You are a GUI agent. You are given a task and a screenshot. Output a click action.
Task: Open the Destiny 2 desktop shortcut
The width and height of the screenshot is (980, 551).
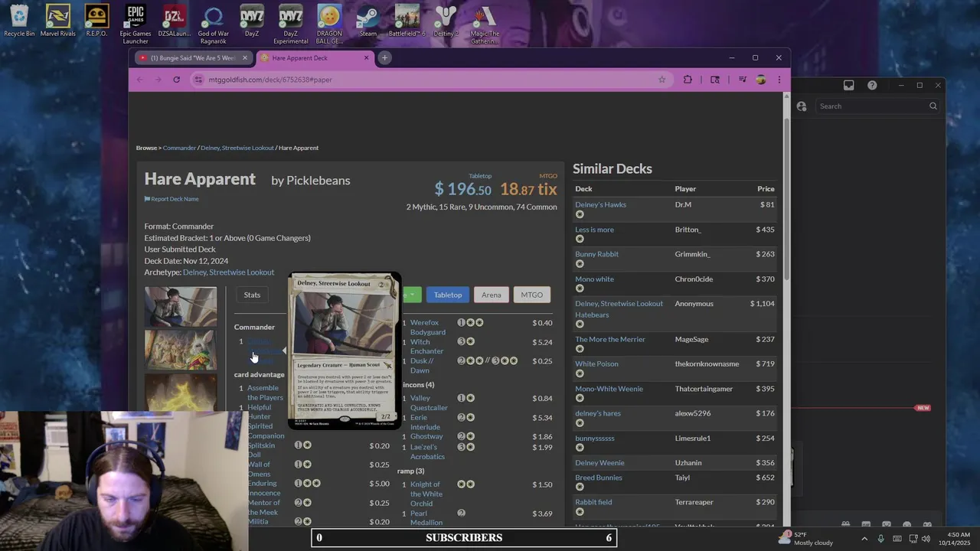pos(446,21)
